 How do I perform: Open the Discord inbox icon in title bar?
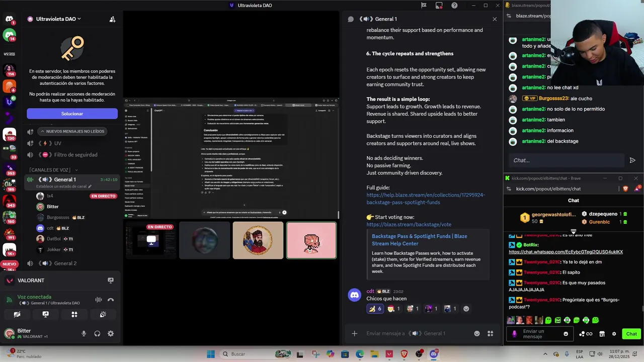click(x=439, y=6)
